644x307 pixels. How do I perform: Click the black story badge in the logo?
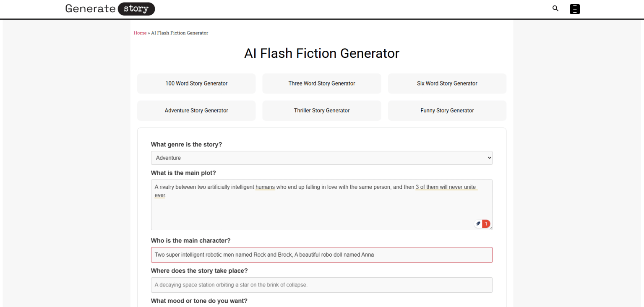pos(136,8)
